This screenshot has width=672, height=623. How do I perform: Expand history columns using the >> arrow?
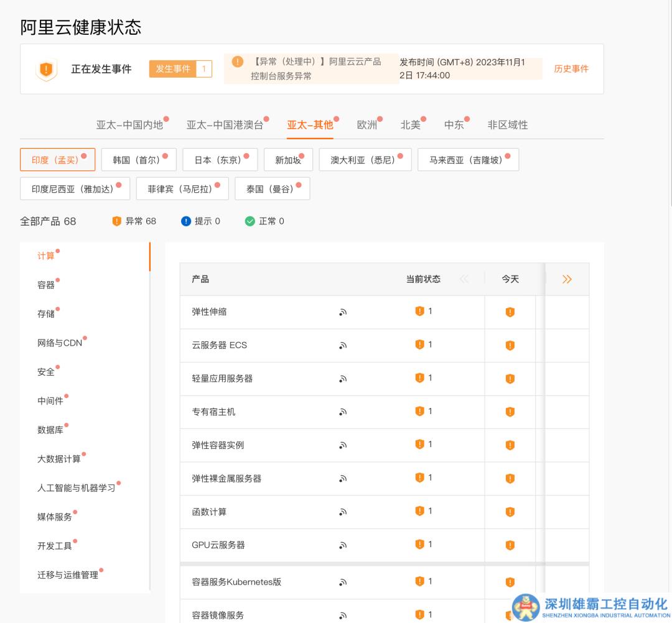click(x=566, y=279)
